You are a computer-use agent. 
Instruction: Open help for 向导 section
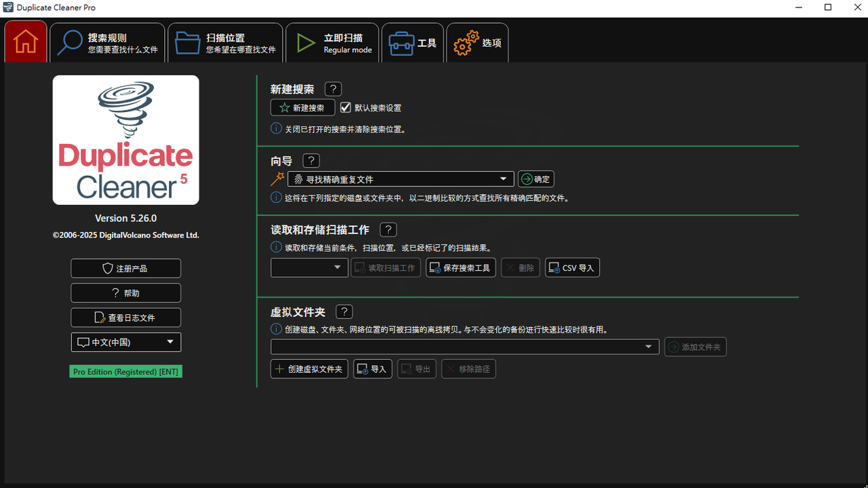point(311,161)
